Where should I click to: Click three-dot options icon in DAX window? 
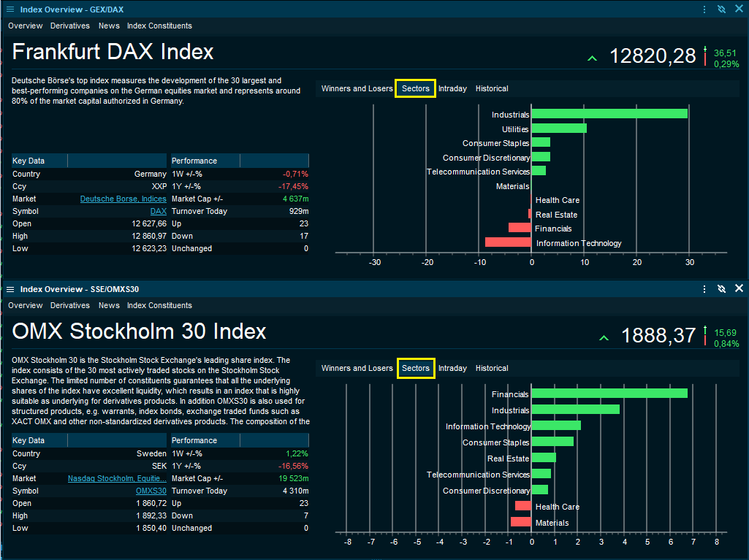704,9
